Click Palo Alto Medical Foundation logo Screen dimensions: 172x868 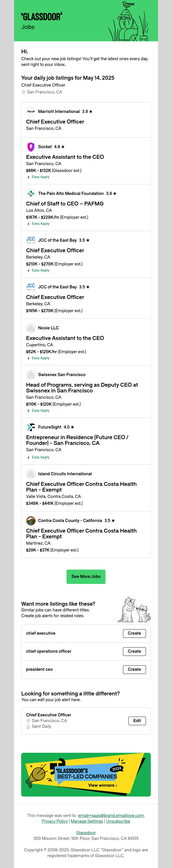[31, 193]
